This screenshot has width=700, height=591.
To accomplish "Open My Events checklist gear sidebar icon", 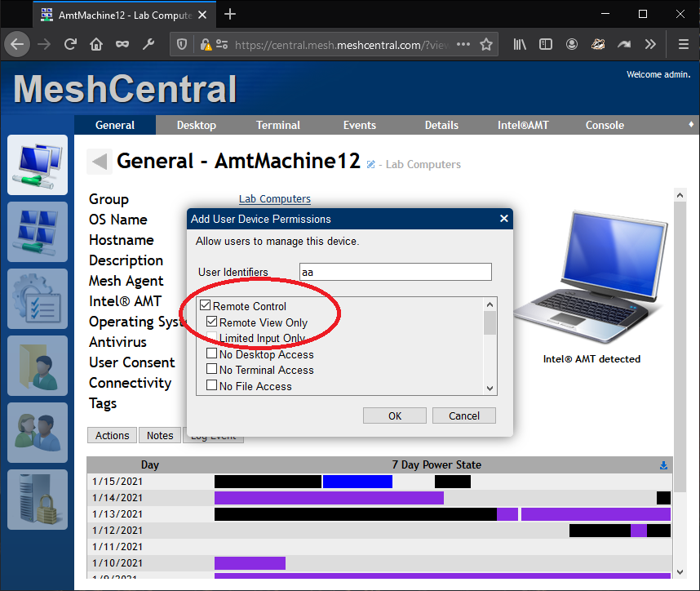I will coord(38,299).
